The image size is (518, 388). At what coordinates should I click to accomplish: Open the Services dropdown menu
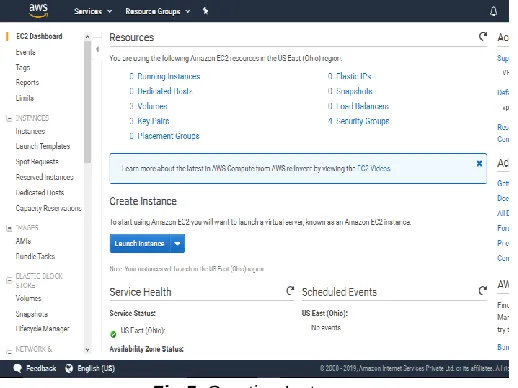[93, 11]
